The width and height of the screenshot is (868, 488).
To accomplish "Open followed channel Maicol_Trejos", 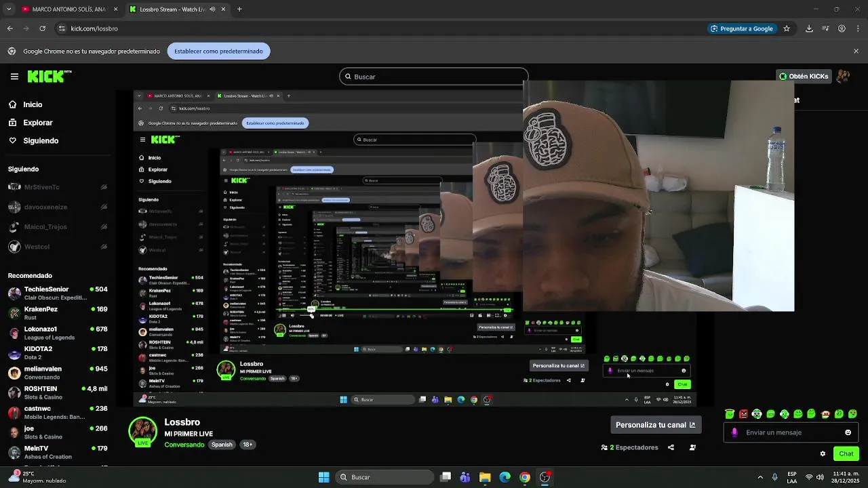I will pos(58,226).
